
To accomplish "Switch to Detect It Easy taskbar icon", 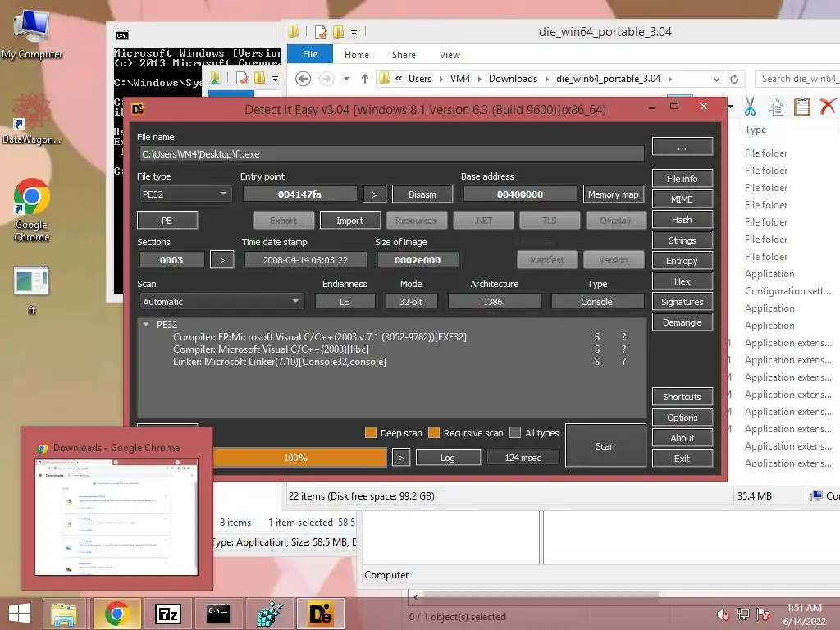I will (321, 614).
